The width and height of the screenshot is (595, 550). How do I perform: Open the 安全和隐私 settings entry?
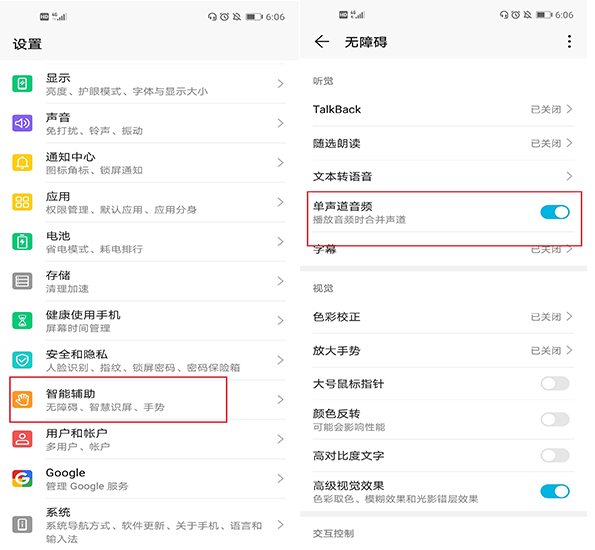tap(149, 360)
